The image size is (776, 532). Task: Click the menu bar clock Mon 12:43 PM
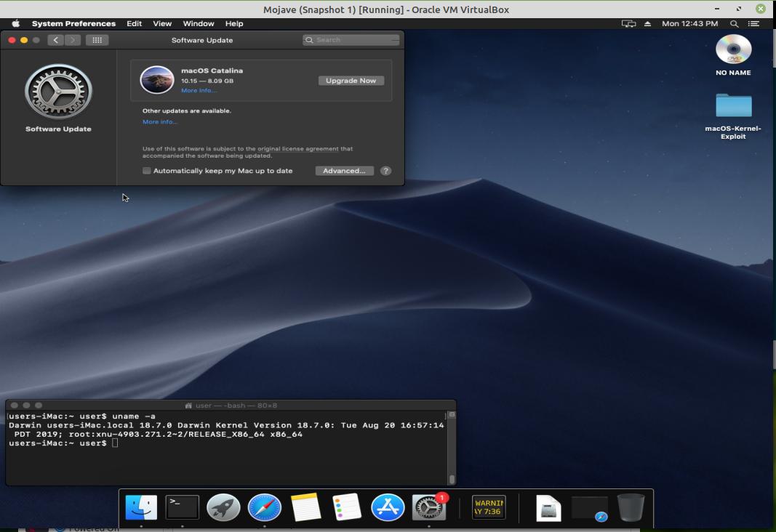(x=690, y=23)
